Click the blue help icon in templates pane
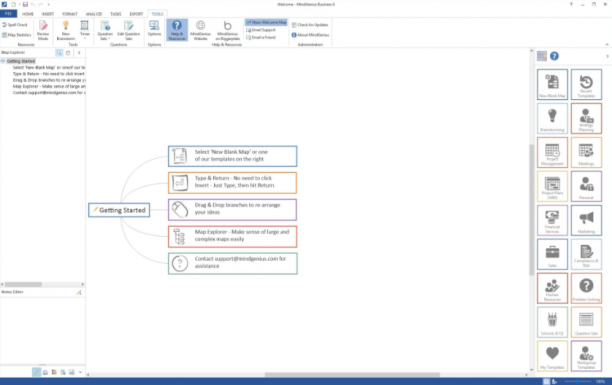This screenshot has width=612, height=385. point(554,56)
